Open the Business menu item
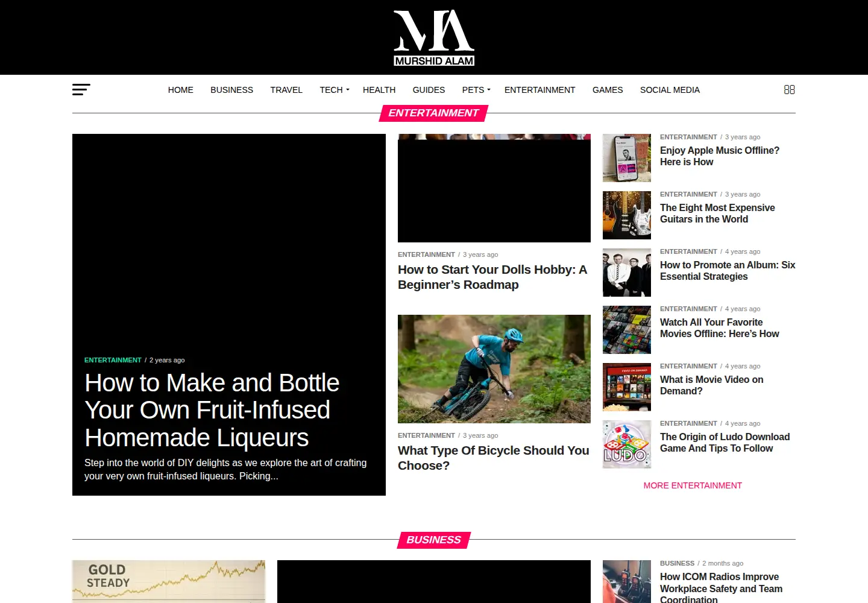This screenshot has height=603, width=868. 231,90
